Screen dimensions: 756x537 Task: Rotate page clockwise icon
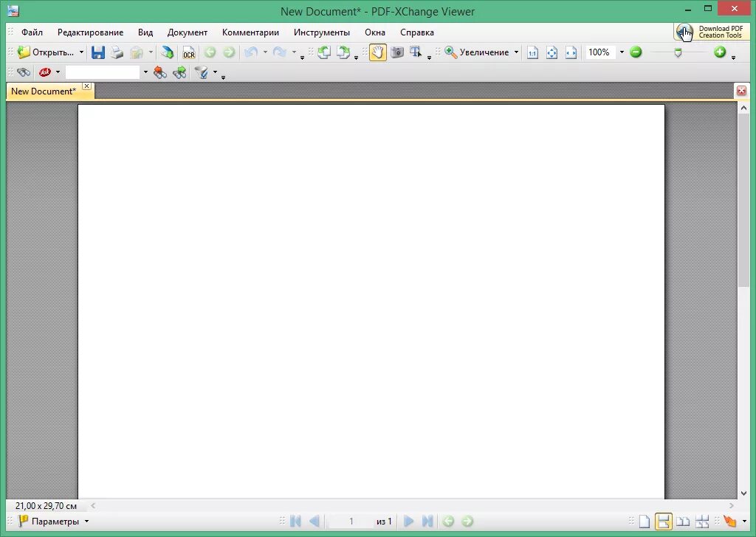coord(343,52)
